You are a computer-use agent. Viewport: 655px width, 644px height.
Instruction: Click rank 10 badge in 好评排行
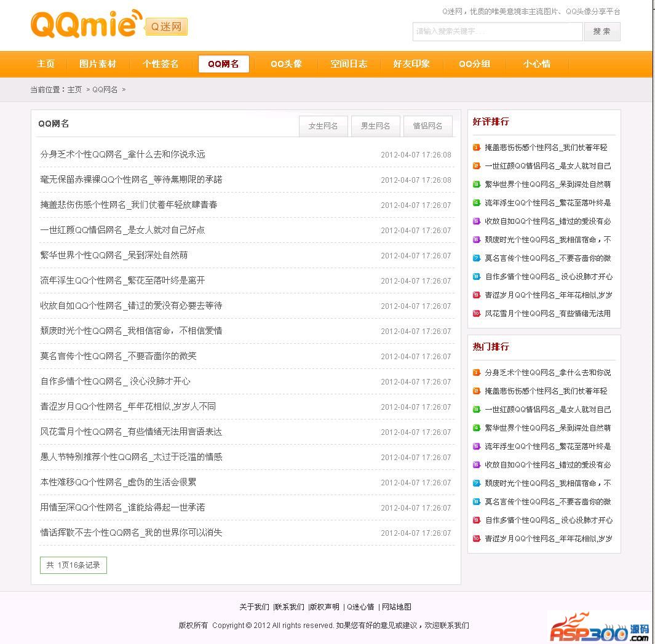coord(476,314)
